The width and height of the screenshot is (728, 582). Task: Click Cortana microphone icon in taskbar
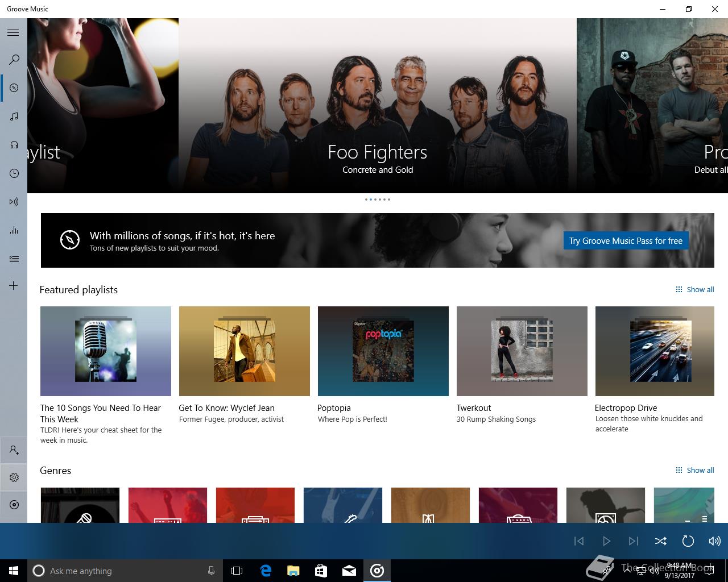pyautogui.click(x=211, y=571)
